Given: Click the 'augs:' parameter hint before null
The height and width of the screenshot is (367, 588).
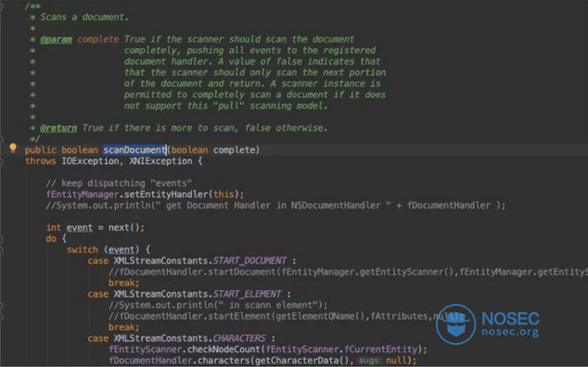Looking at the screenshot, I should [370, 361].
